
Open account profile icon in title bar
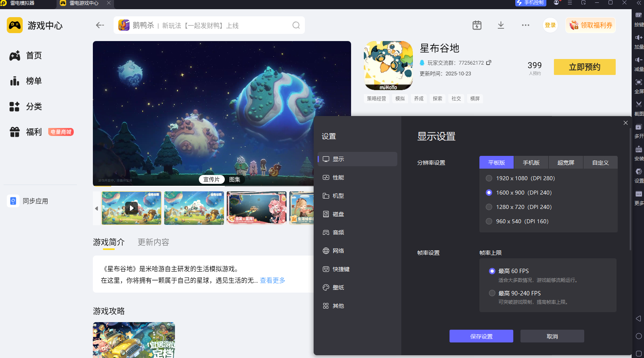(556, 3)
